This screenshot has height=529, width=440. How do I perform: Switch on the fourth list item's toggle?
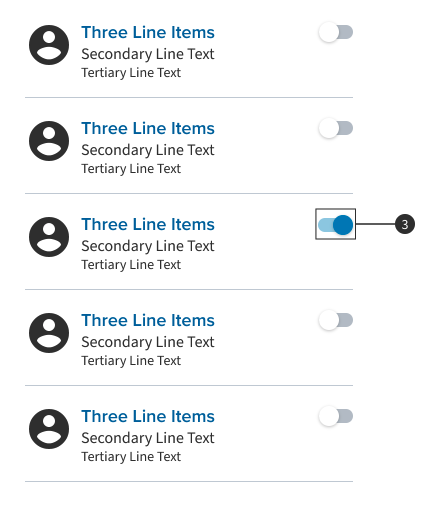335,320
